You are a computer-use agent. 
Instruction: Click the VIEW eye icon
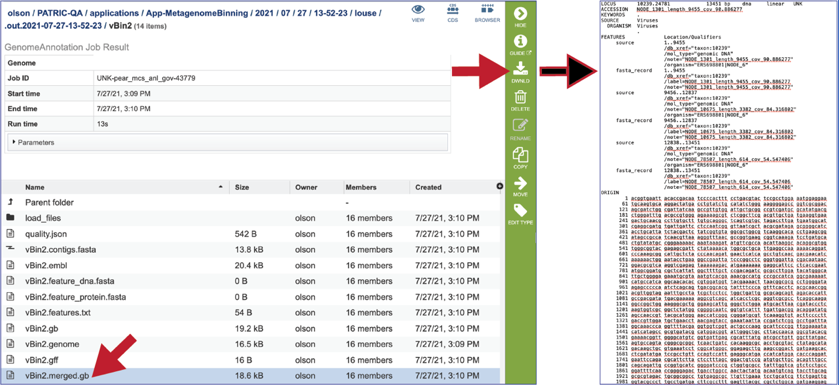[x=418, y=9]
